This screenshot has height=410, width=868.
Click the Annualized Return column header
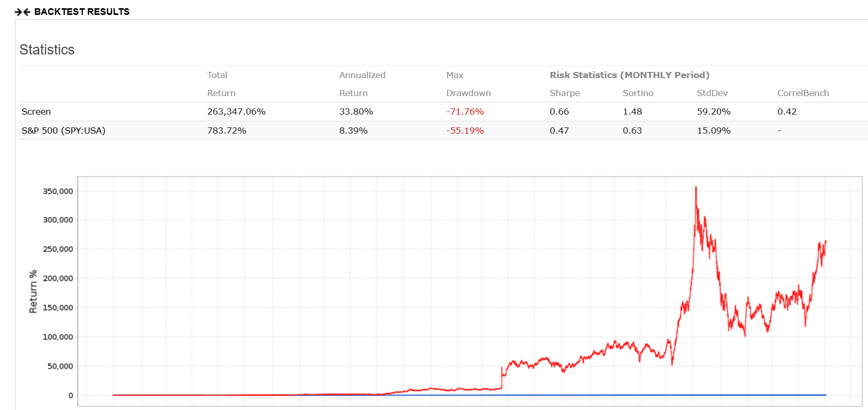pyautogui.click(x=362, y=84)
